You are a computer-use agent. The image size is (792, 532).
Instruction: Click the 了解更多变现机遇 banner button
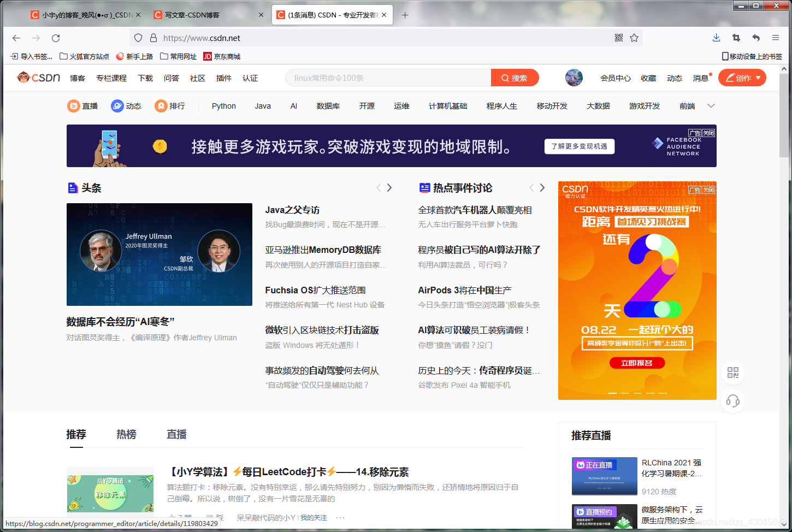(579, 146)
